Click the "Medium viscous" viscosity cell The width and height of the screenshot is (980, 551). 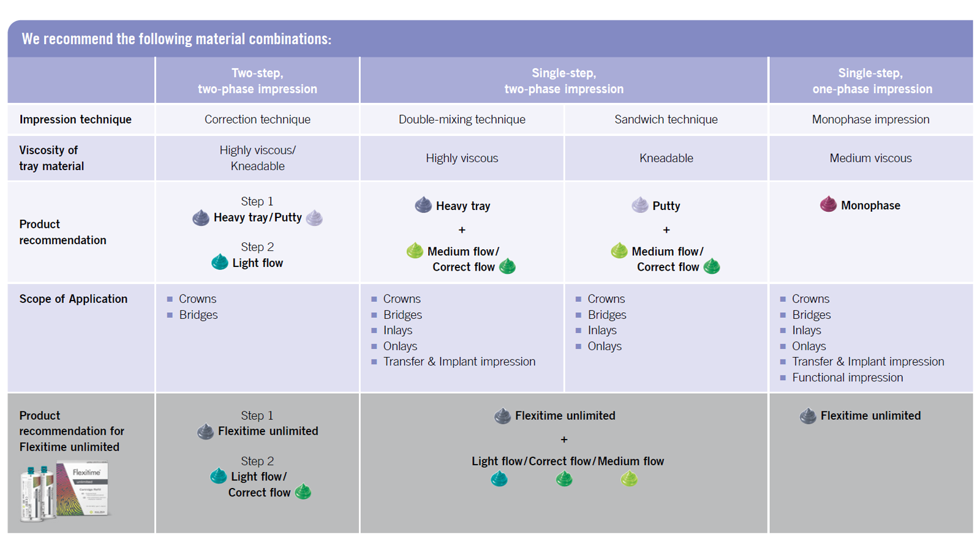[x=870, y=158]
